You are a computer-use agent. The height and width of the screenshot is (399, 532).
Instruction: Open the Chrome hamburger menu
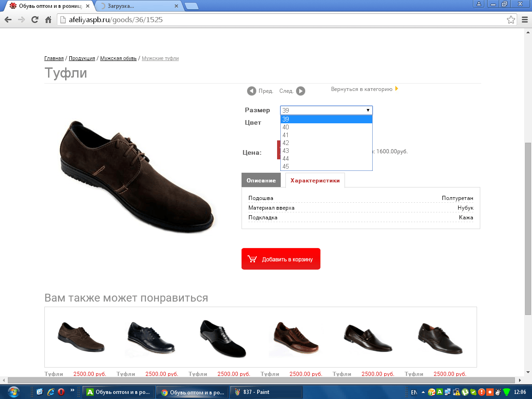point(525,20)
